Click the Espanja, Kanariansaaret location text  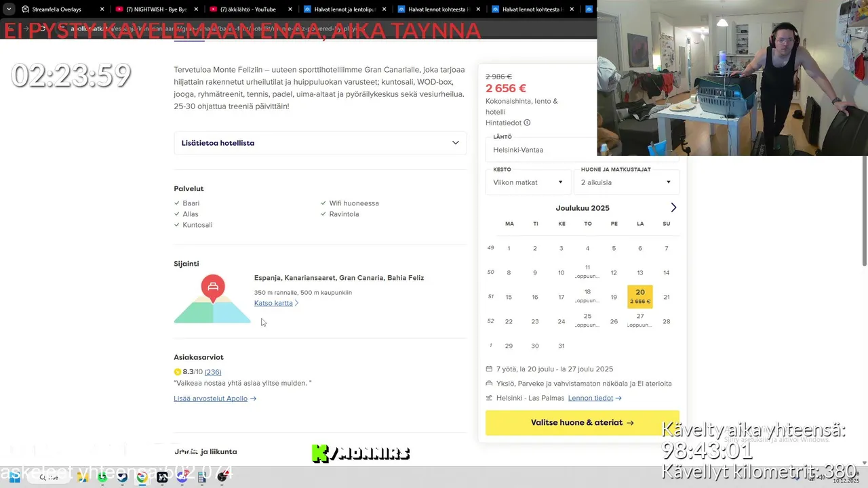339,278
